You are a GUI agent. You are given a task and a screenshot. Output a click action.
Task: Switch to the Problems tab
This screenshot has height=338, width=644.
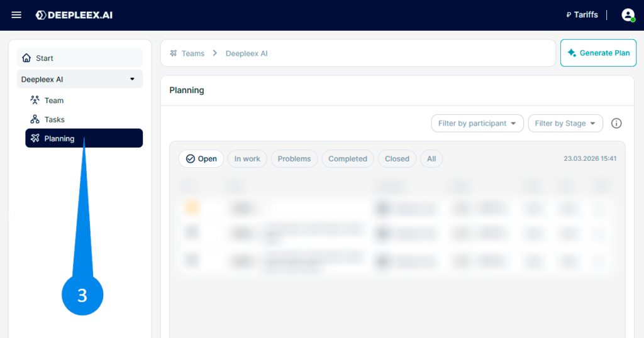[294, 159]
